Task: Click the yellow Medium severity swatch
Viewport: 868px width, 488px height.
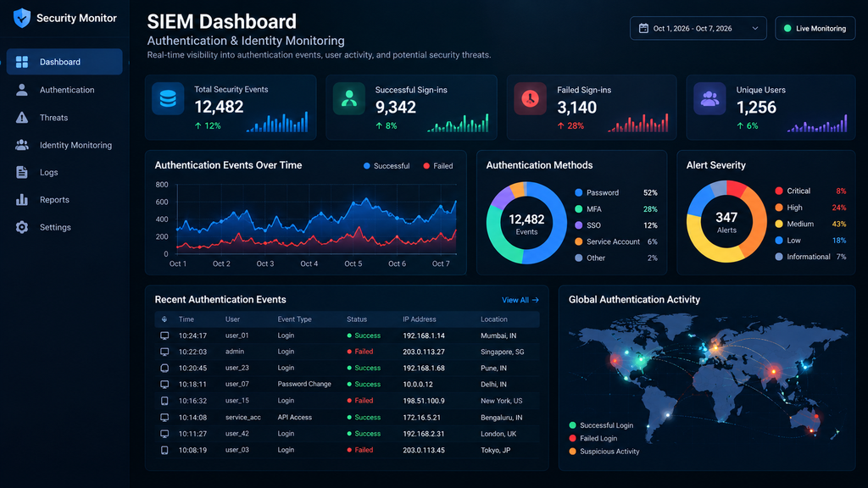Action: 779,224
